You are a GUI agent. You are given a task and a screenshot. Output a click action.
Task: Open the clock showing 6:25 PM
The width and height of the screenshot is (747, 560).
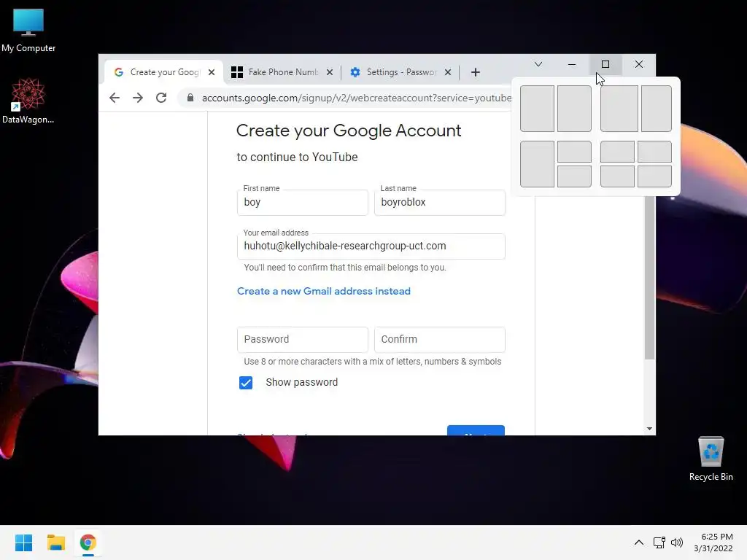click(713, 542)
